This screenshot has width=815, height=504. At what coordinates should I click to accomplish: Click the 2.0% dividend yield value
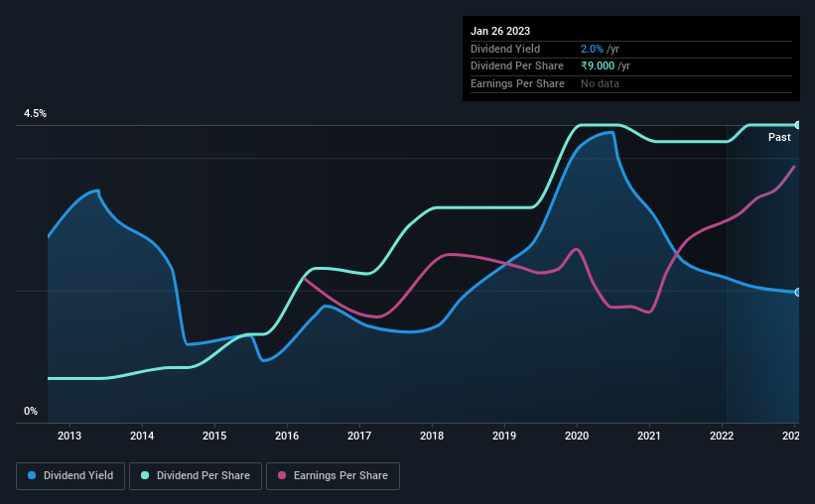coord(592,49)
